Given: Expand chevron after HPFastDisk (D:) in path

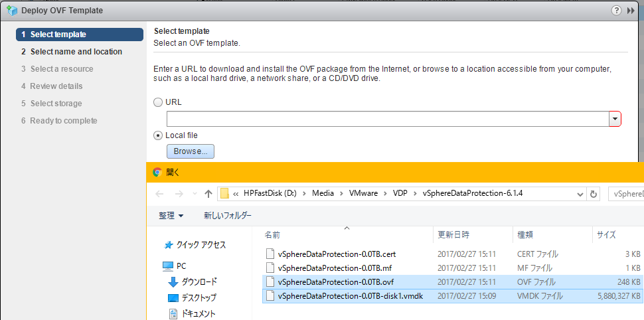Looking at the screenshot, I should (304, 193).
